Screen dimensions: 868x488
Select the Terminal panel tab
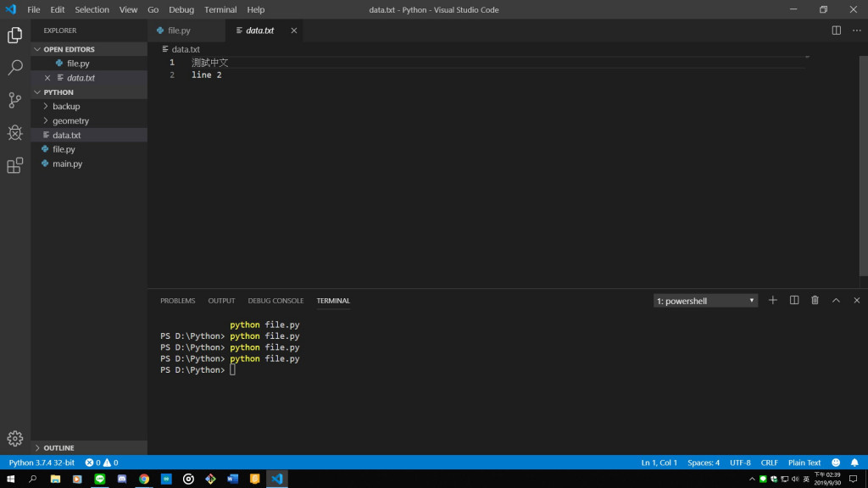[333, 301]
